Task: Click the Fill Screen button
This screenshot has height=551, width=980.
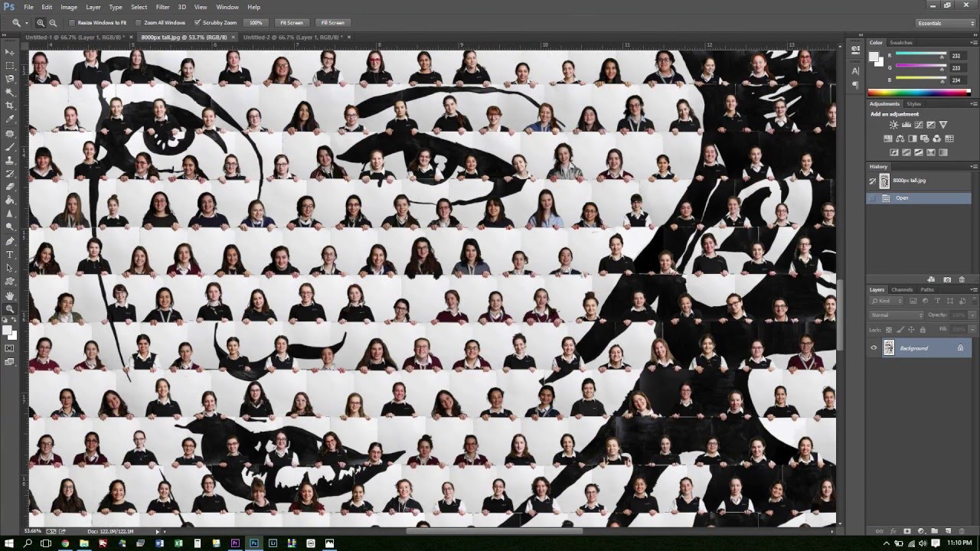Action: point(333,23)
